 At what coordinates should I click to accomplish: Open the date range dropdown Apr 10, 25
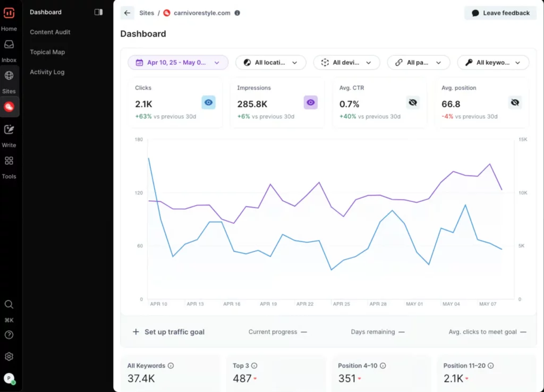178,63
